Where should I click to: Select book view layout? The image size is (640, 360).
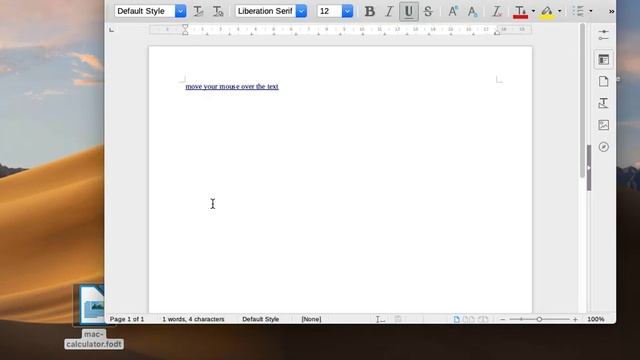coord(483,319)
